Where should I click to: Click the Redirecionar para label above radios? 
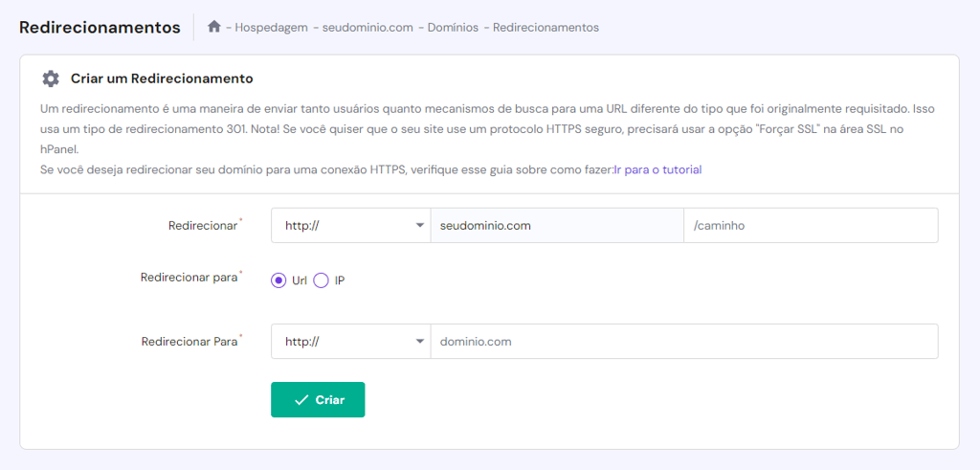(x=189, y=278)
